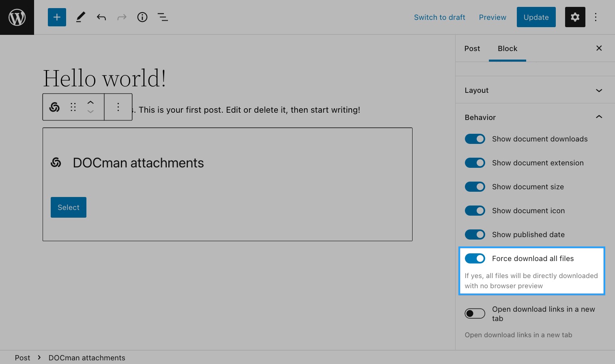Disable Force download all files
Viewport: 615px width, 364px height.
(475, 259)
